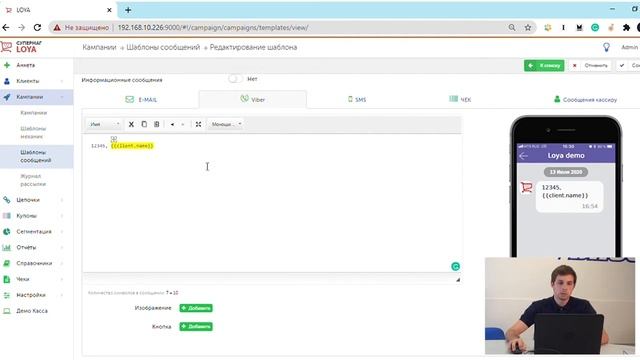Open Анкета in the sidebar
Image resolution: width=640 pixels, height=360 pixels.
(25, 65)
